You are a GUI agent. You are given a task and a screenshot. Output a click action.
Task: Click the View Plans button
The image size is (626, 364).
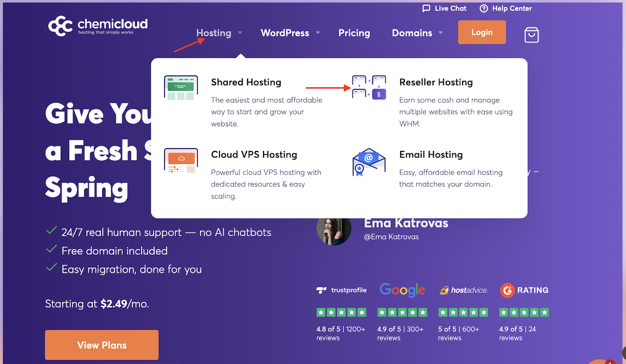tap(102, 345)
